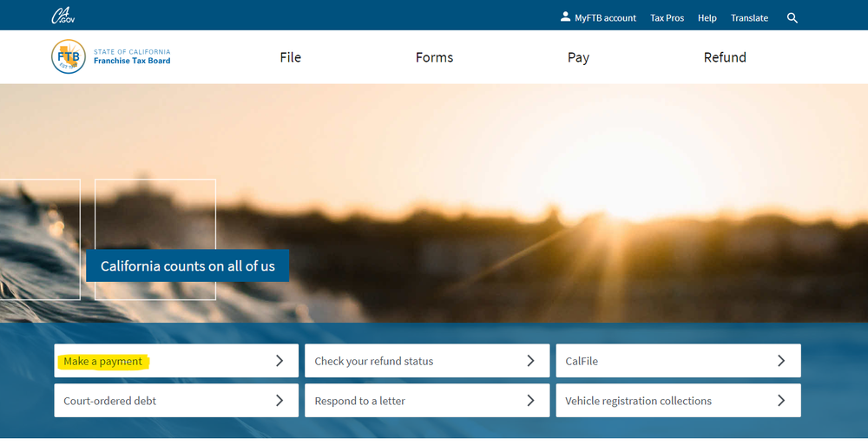Click the chevron arrow beside Make a payment
868x445 pixels.
[279, 361]
